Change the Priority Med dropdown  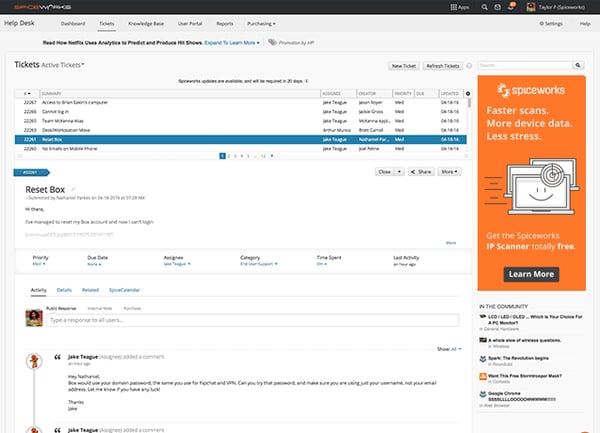point(41,264)
